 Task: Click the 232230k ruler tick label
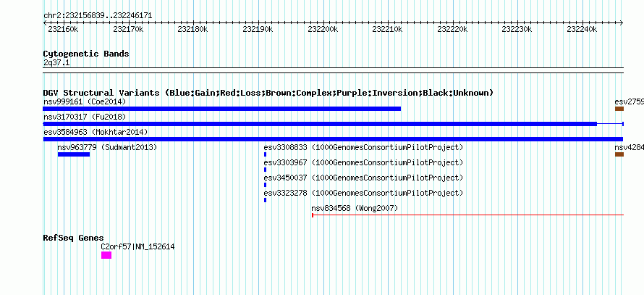[517, 30]
